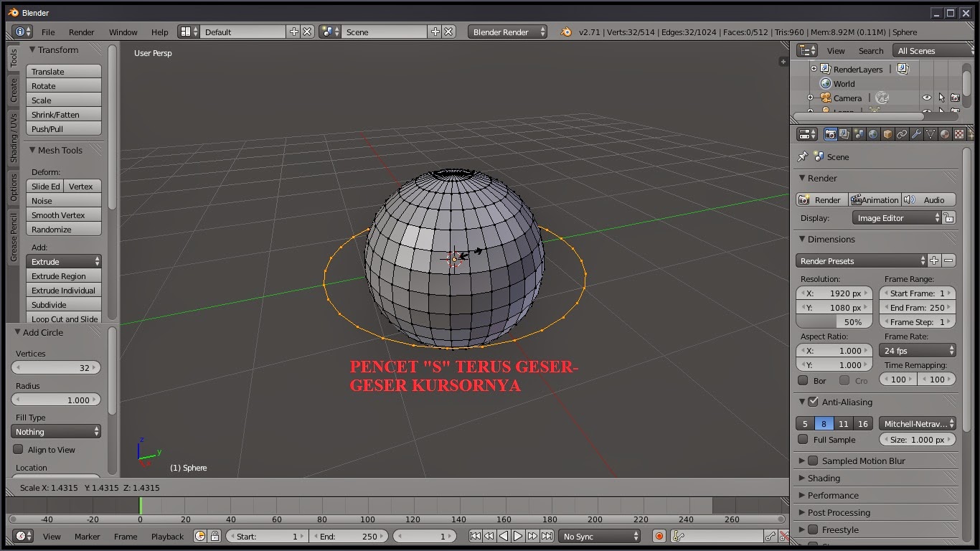The image size is (980, 551).
Task: Click the Texture checkerboard icon
Action: click(958, 134)
